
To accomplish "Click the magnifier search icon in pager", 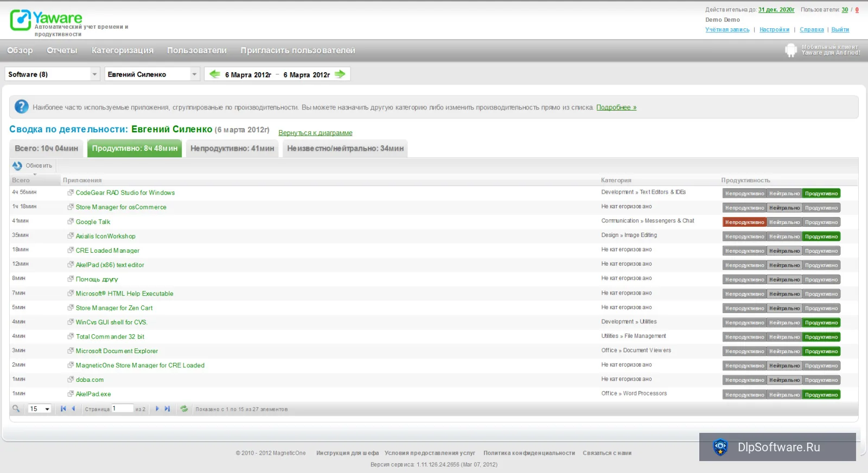I will coord(16,408).
